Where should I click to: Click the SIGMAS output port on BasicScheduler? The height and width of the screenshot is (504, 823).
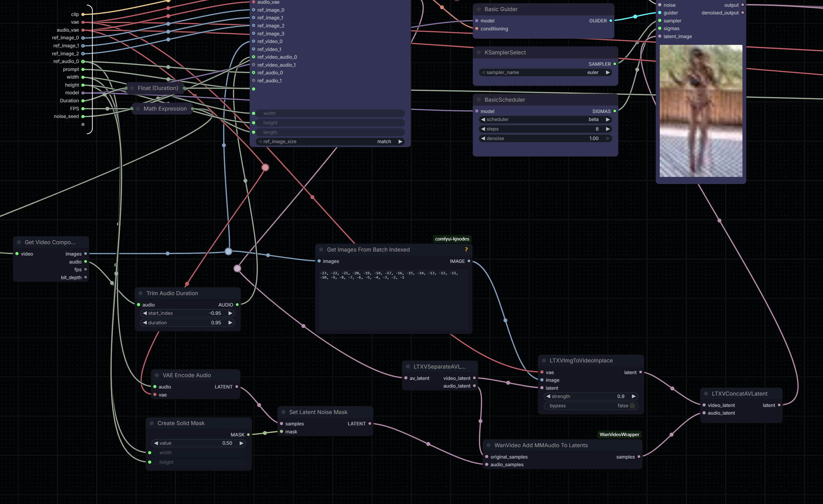(x=615, y=111)
